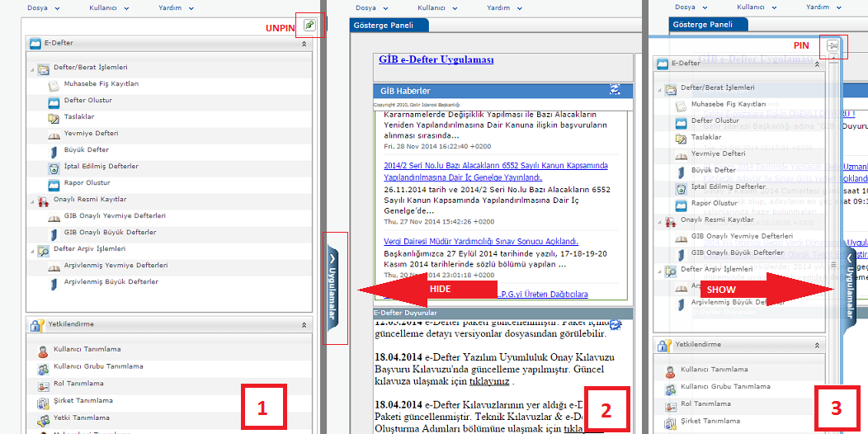Click Rol Tanımlama icon in right panel

pyautogui.click(x=670, y=406)
